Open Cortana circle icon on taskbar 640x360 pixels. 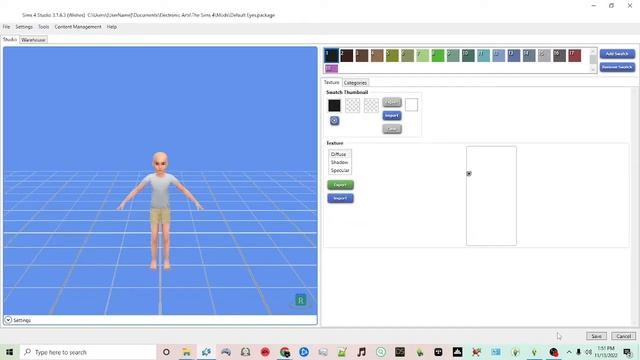point(166,352)
